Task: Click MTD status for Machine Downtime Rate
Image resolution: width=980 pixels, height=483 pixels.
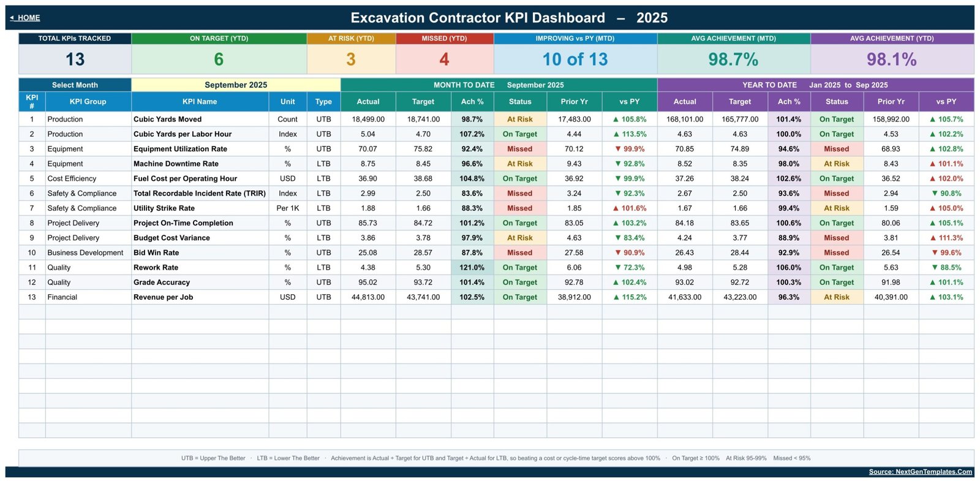Action: pyautogui.click(x=520, y=164)
